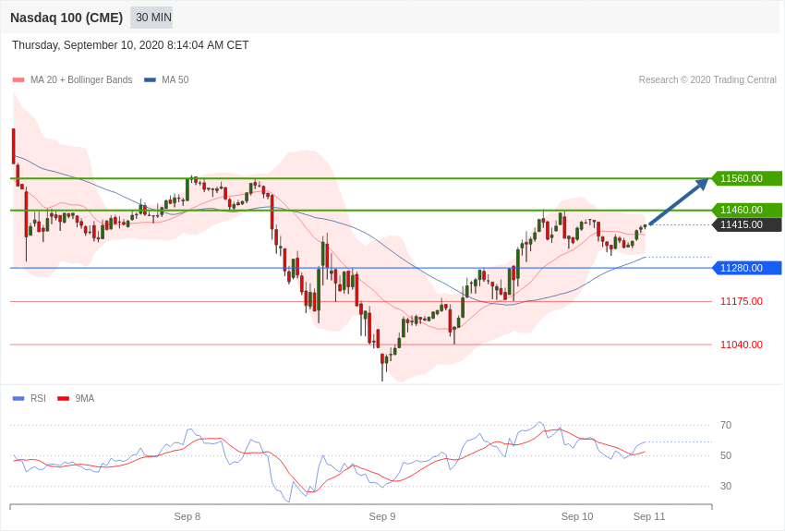Click the 11175.00 red support label

[741, 301]
